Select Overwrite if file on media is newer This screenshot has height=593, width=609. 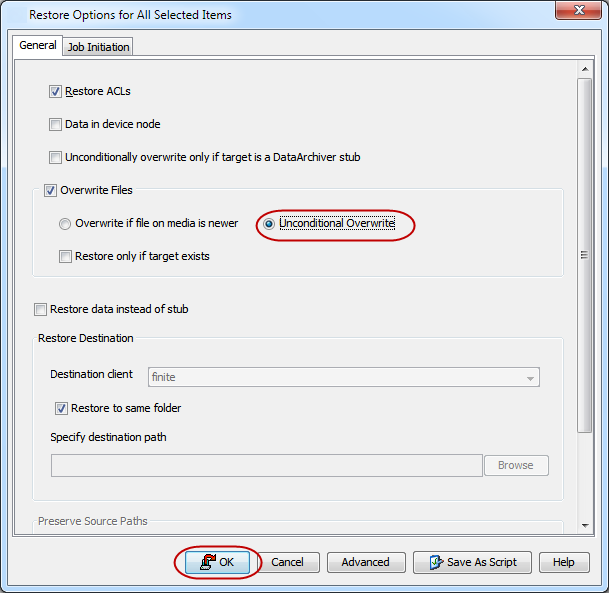(66, 224)
